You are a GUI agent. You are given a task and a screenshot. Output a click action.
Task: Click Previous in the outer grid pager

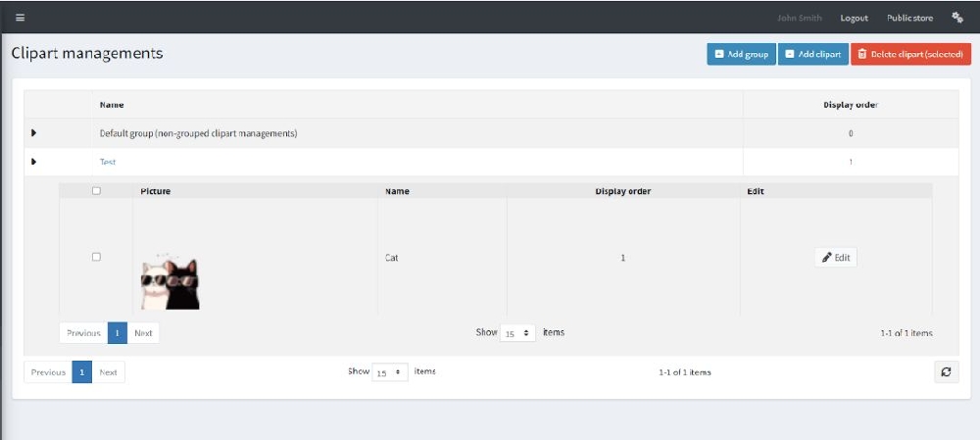click(48, 372)
